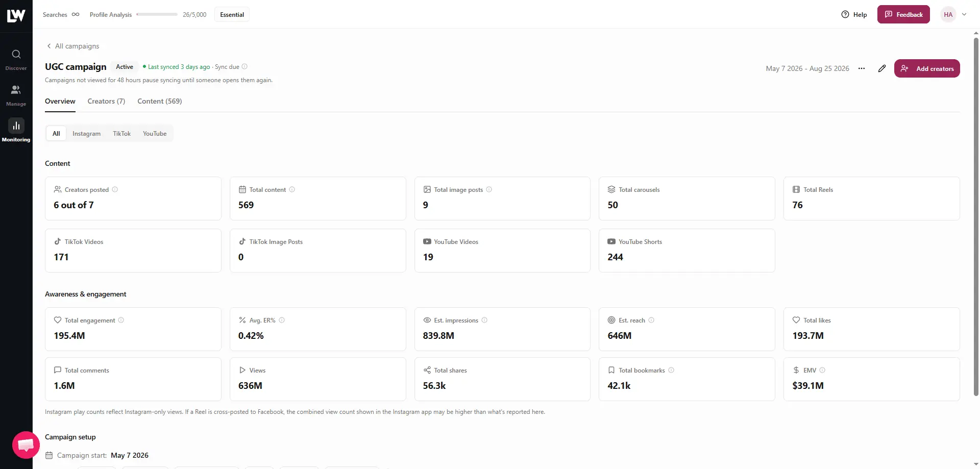The image size is (980, 469).
Task: Go back to All campaigns
Action: [72, 46]
